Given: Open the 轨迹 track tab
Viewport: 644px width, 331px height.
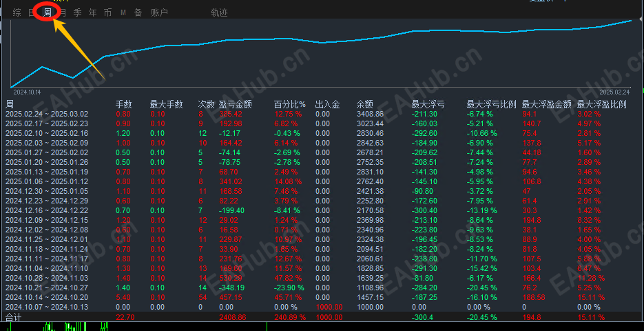Looking at the screenshot, I should pos(219,12).
